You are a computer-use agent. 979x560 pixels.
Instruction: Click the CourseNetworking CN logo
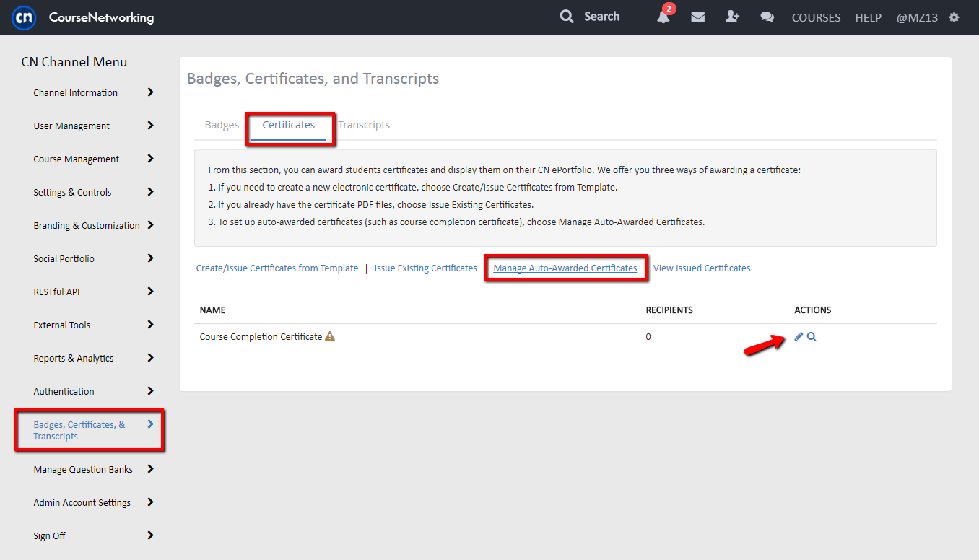(24, 17)
